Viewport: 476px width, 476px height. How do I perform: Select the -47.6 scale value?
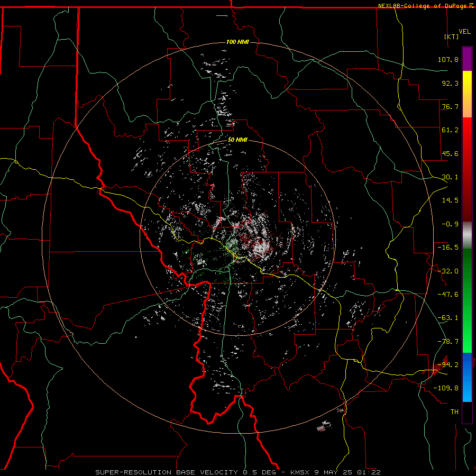(448, 295)
